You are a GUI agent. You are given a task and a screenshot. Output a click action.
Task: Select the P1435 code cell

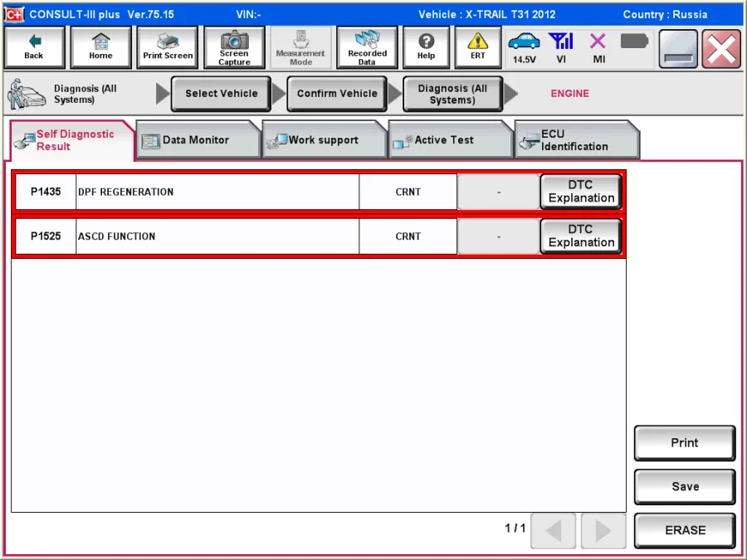pos(46,192)
